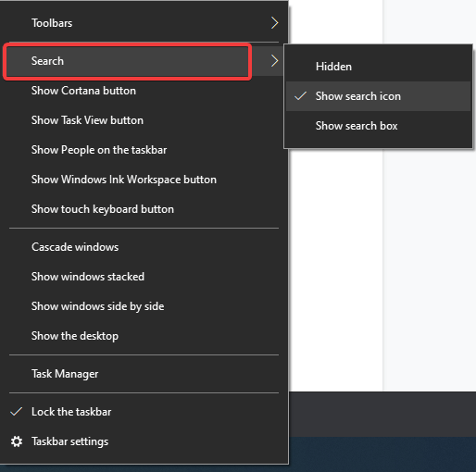The image size is (476, 472).
Task: Toggle Show Cortana button
Action: (x=144, y=91)
